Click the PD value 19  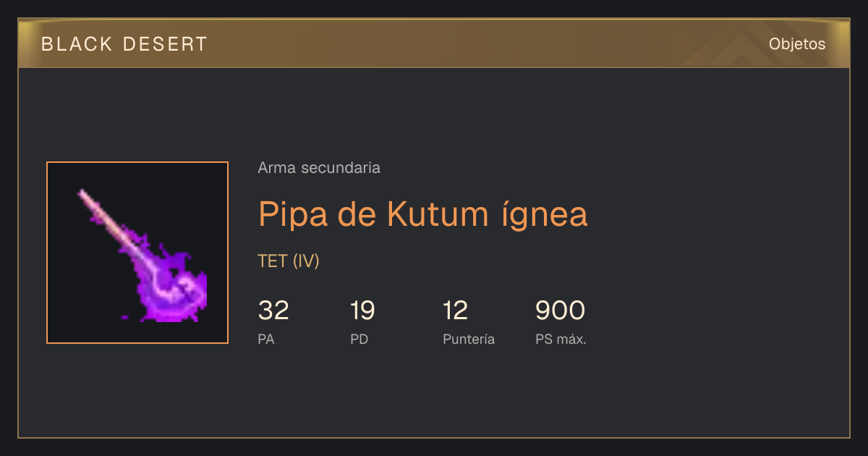(x=362, y=311)
